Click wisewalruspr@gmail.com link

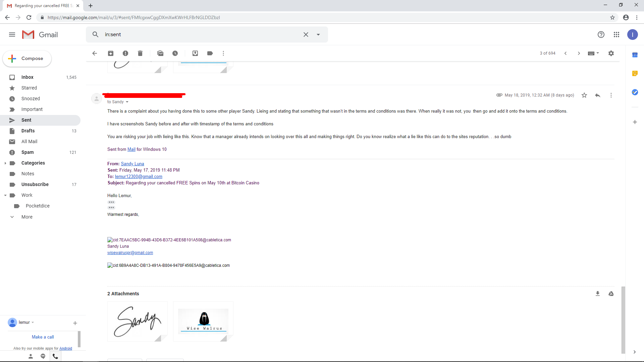click(130, 253)
